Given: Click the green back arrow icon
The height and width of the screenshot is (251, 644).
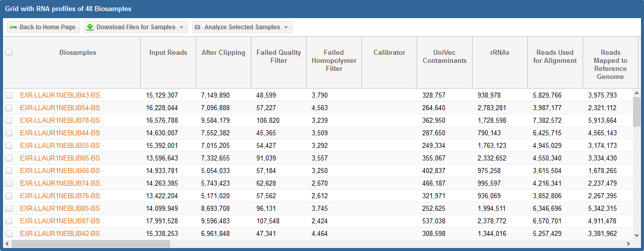Looking at the screenshot, I should 13,27.
